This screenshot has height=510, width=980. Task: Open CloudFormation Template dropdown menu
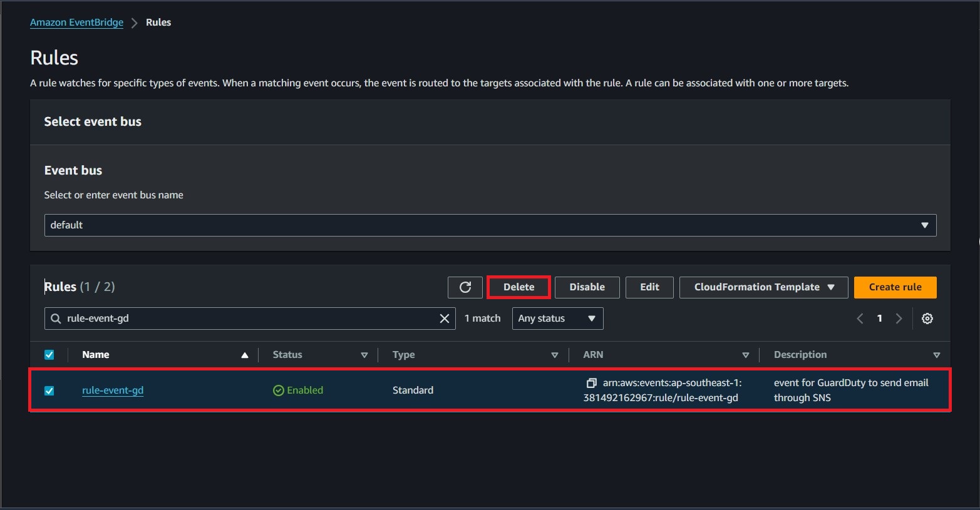click(763, 287)
